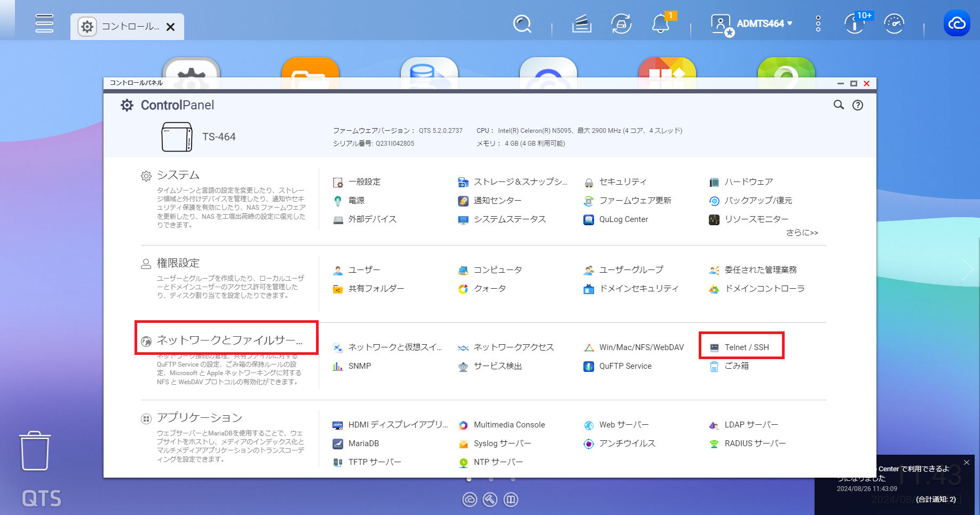980x515 pixels.
Task: Open the dashboard gauge icon
Action: 894,23
